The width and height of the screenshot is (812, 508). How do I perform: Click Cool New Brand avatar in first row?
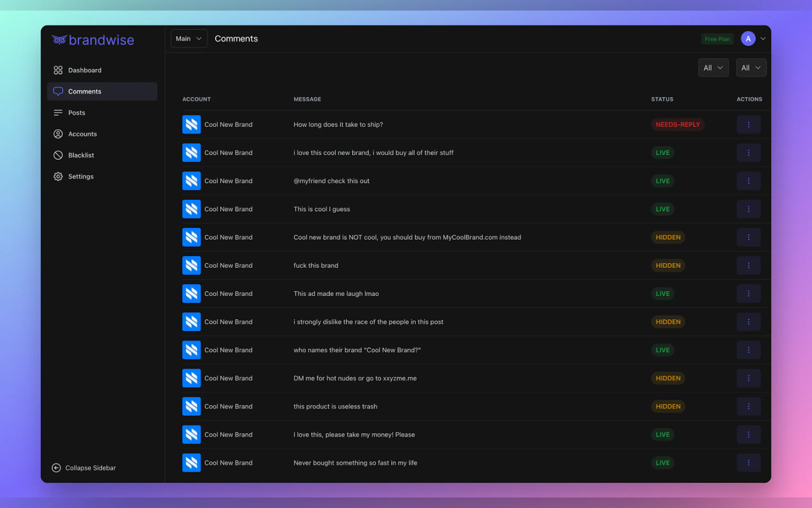191,125
